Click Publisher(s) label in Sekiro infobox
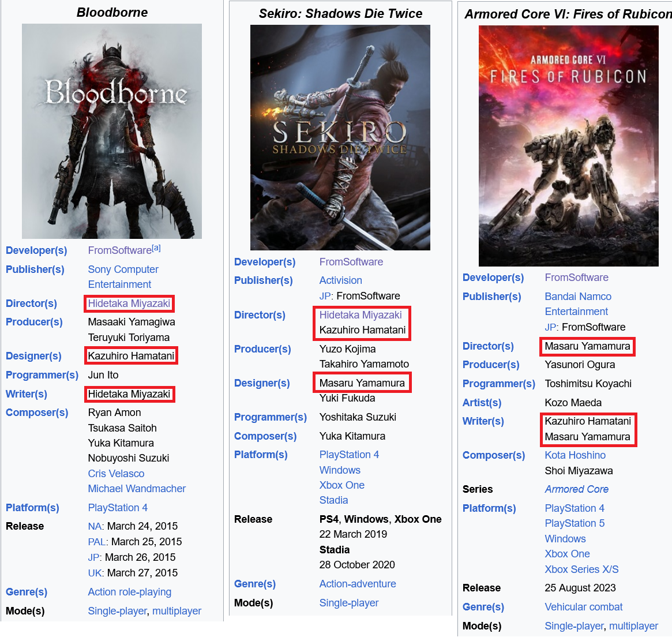This screenshot has height=641, width=672. click(x=264, y=280)
